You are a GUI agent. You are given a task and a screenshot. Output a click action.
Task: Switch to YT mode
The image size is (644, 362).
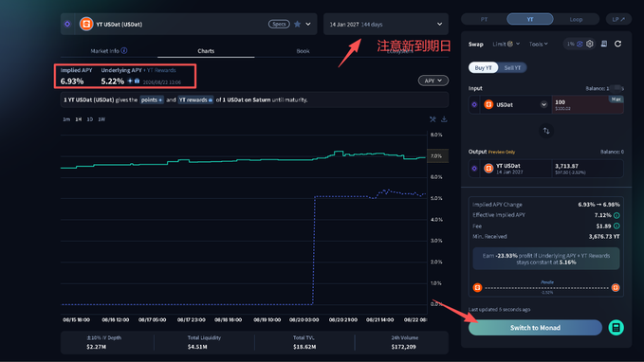point(530,19)
